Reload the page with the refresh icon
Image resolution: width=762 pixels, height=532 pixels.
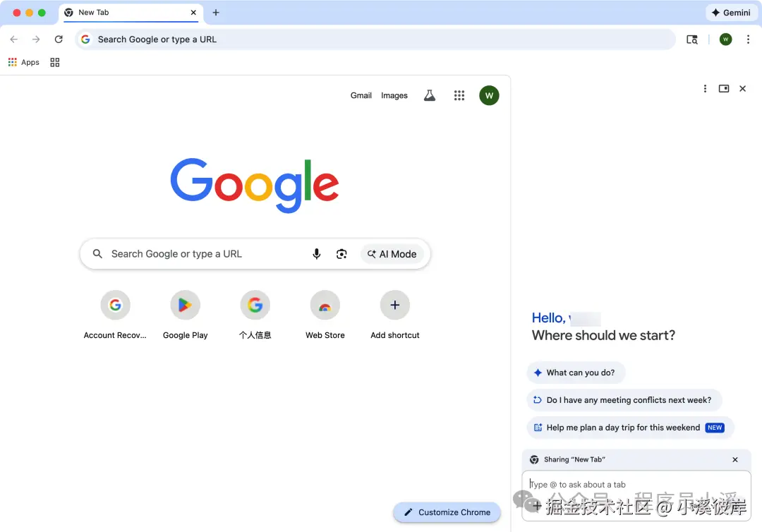click(x=59, y=40)
